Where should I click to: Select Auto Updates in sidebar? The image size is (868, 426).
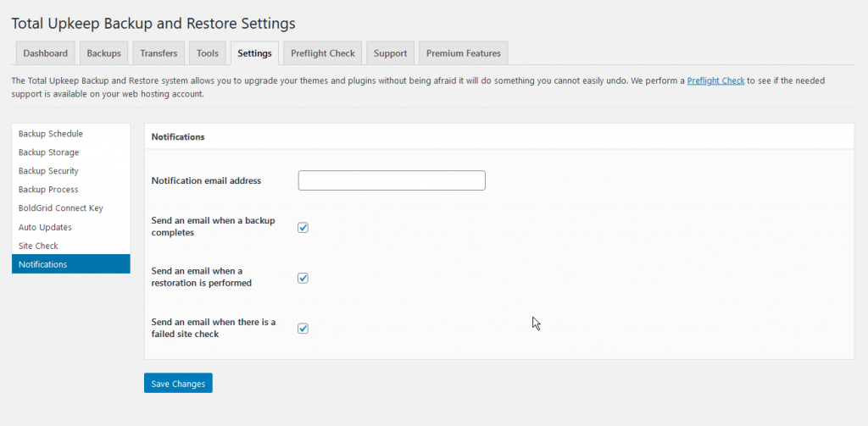(x=45, y=227)
